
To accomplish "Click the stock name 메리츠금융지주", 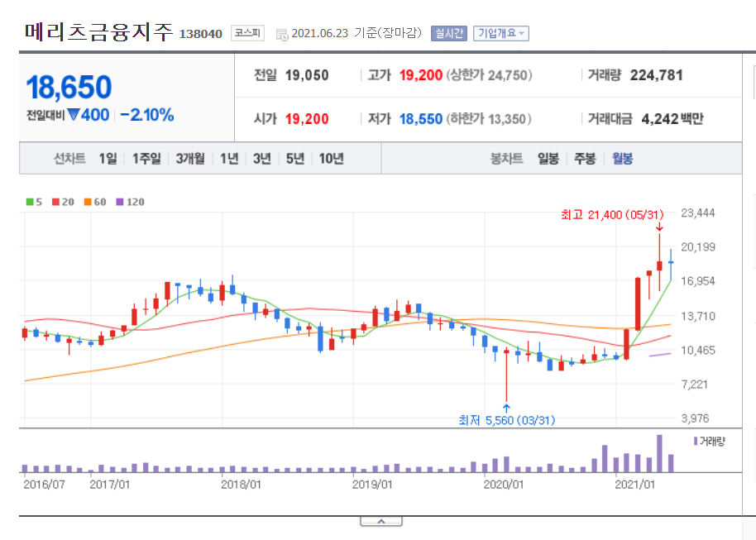I will [x=98, y=32].
